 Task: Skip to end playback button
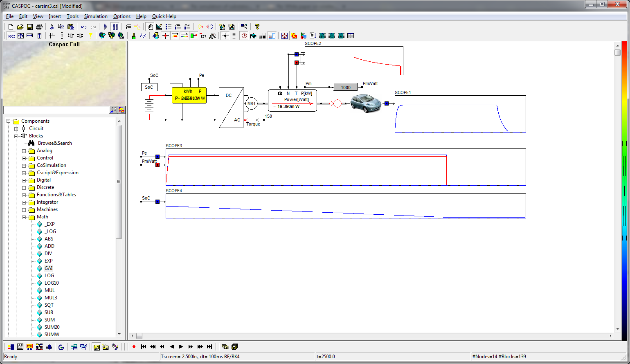(209, 347)
